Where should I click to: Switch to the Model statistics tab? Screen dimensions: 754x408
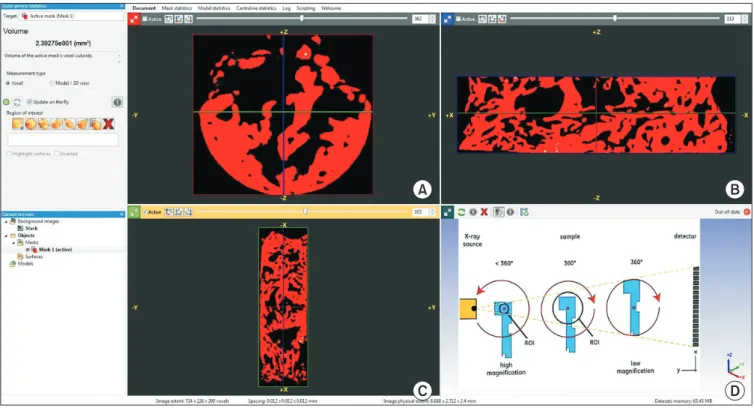214,8
